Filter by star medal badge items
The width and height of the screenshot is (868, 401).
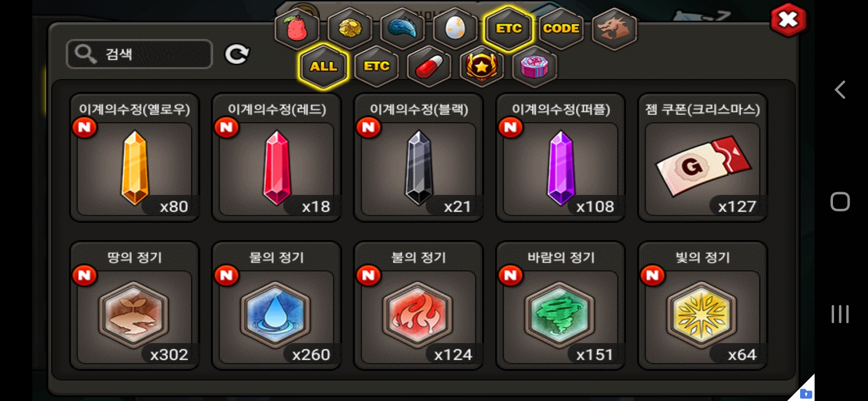click(x=481, y=66)
